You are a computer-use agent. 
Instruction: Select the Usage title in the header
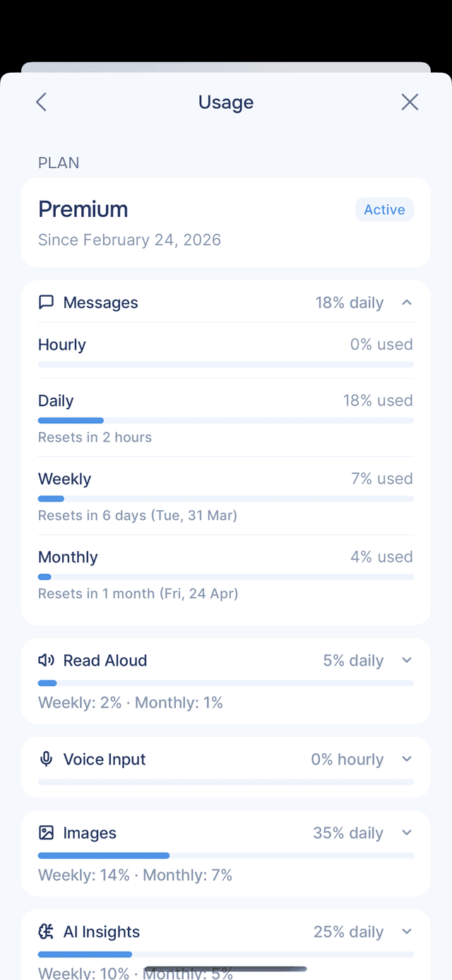(x=226, y=102)
